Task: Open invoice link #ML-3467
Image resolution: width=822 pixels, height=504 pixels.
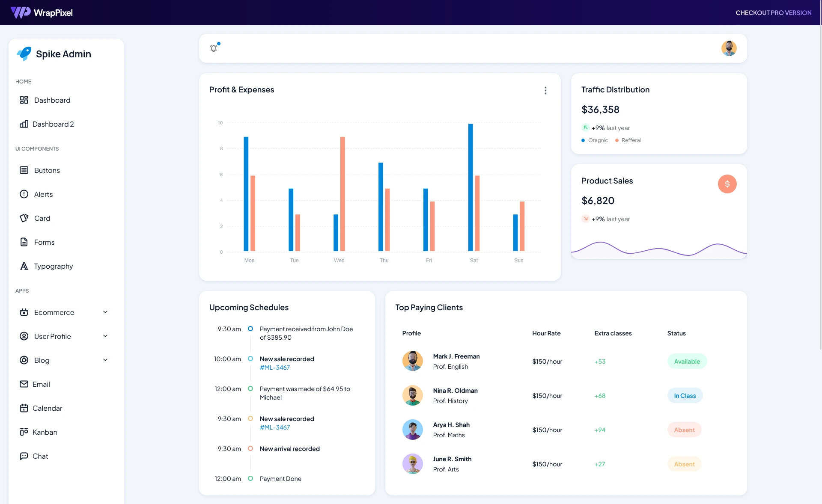Action: click(274, 367)
